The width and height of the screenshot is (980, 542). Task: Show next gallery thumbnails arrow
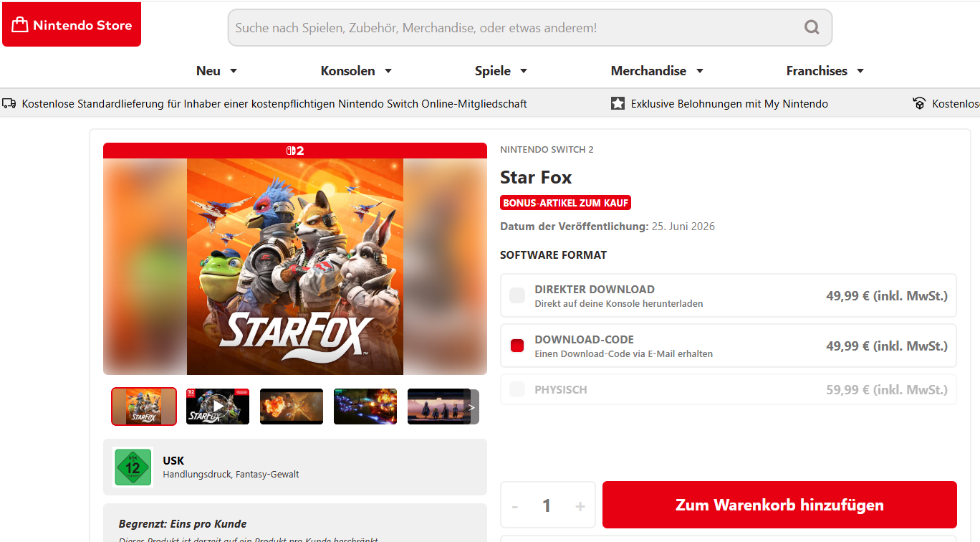[471, 406]
